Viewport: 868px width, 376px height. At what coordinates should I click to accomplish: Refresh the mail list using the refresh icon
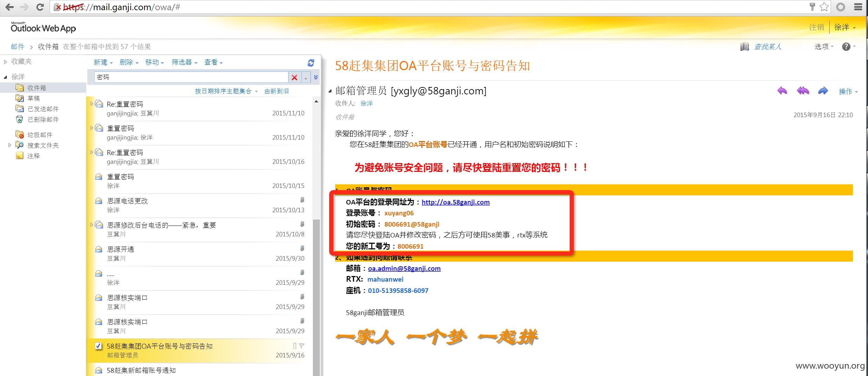(311, 62)
